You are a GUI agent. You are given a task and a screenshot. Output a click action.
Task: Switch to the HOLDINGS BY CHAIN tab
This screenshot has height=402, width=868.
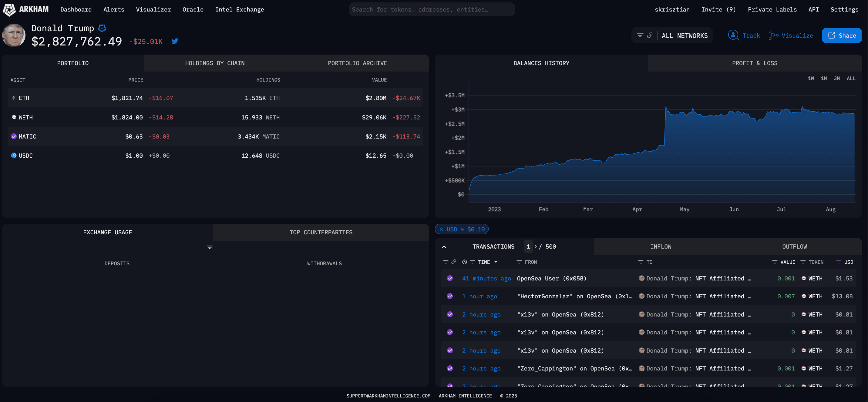pos(215,63)
